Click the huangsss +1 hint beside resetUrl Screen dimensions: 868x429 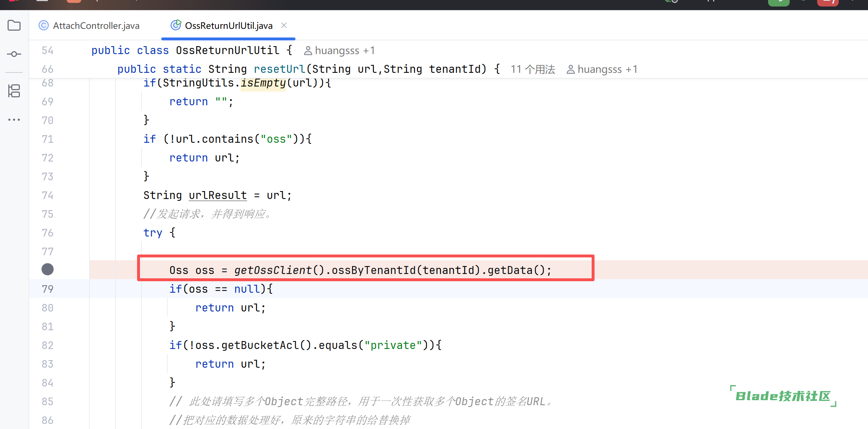point(607,69)
